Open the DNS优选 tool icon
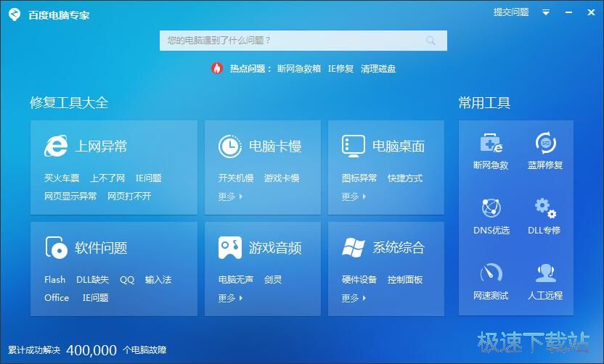The height and width of the screenshot is (364, 604). click(491, 208)
